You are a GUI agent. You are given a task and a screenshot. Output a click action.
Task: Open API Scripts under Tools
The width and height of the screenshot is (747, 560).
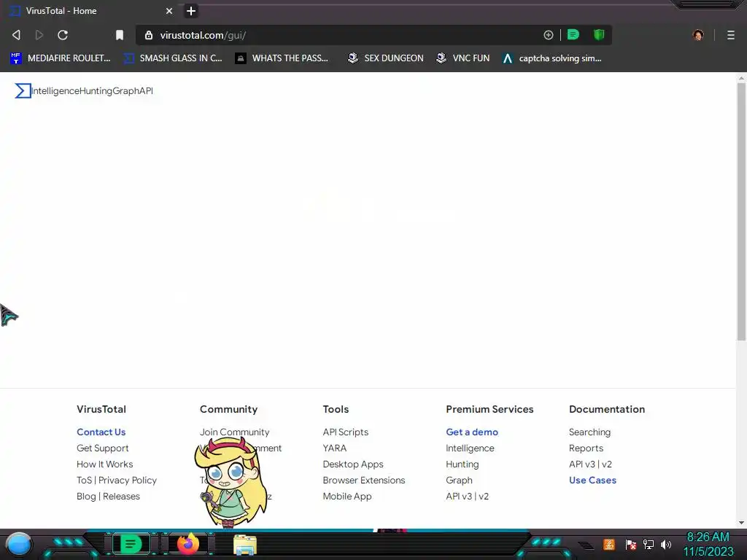coord(345,432)
